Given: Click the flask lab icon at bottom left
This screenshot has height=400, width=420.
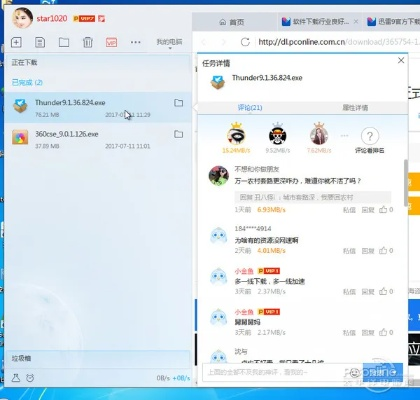Looking at the screenshot, I should pos(16,378).
